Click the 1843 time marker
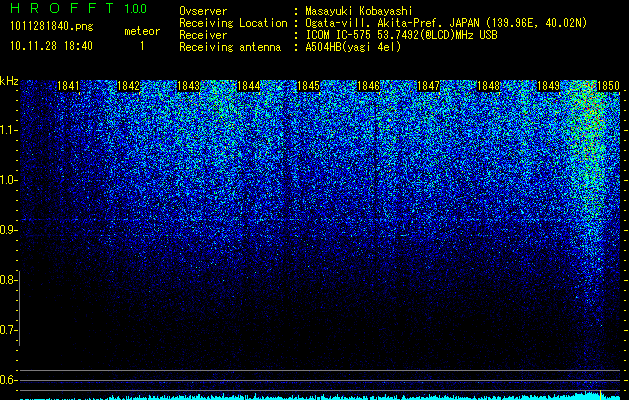Screen dimensions: 629x400 [188, 86]
